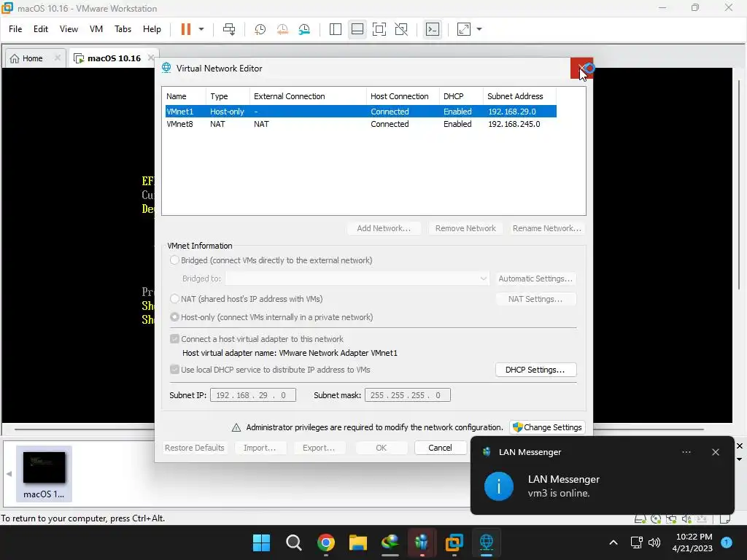Open the Bridged to dropdown
Viewport: 747px width, 560px height.
(357, 278)
